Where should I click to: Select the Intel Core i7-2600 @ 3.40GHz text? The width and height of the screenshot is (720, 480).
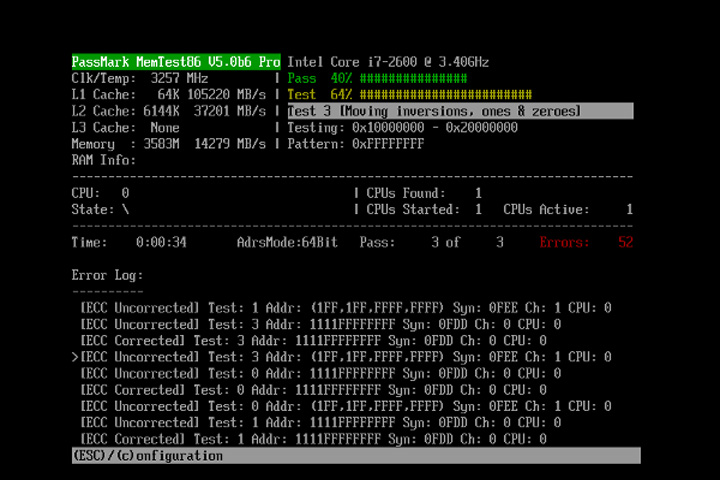click(x=388, y=62)
